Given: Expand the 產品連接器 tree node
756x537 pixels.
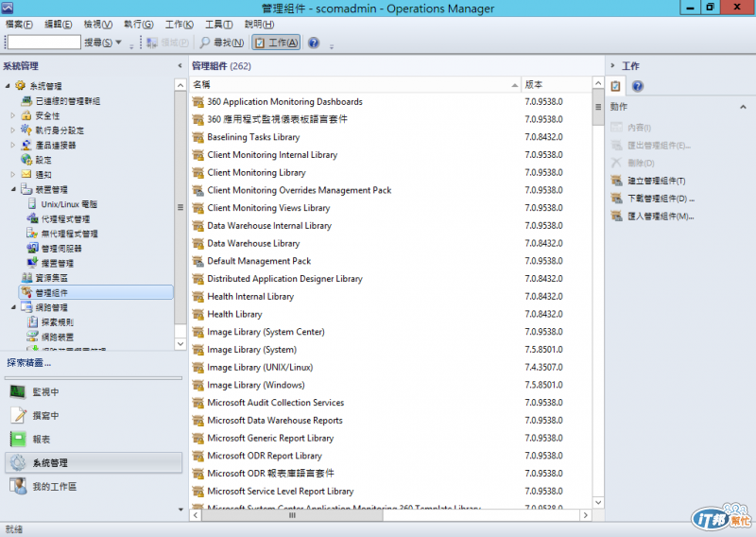Looking at the screenshot, I should 12,146.
